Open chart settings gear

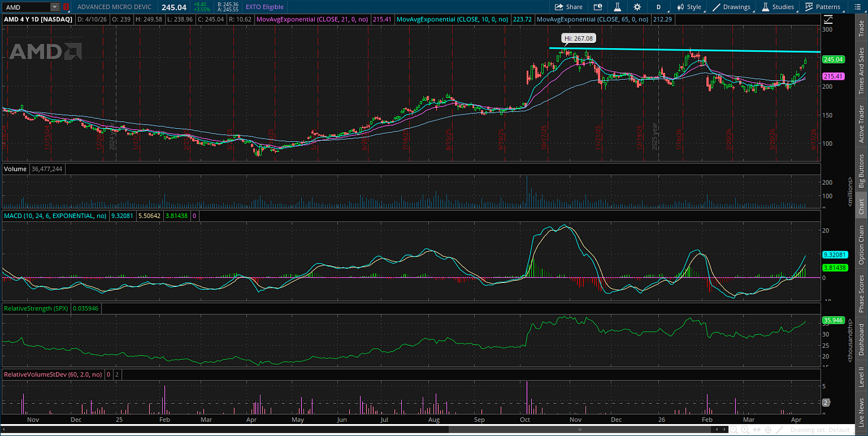coord(637,7)
